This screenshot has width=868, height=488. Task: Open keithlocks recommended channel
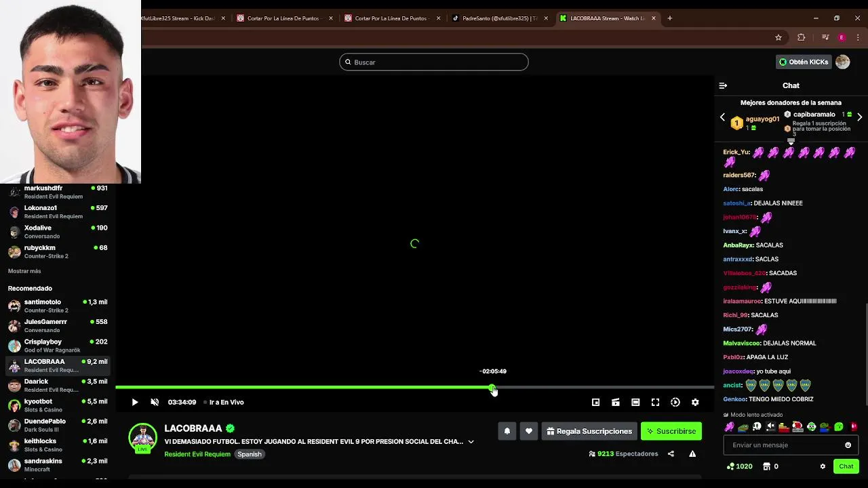58,445
